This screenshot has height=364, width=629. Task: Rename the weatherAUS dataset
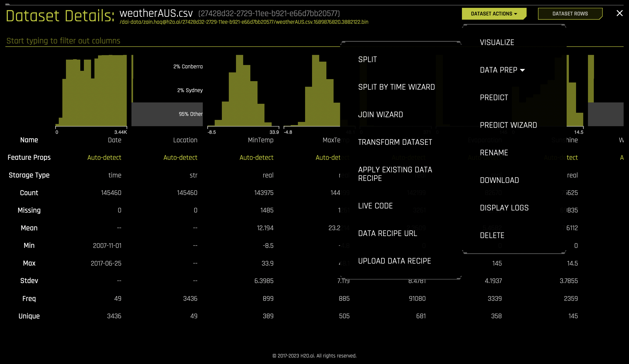(x=494, y=153)
